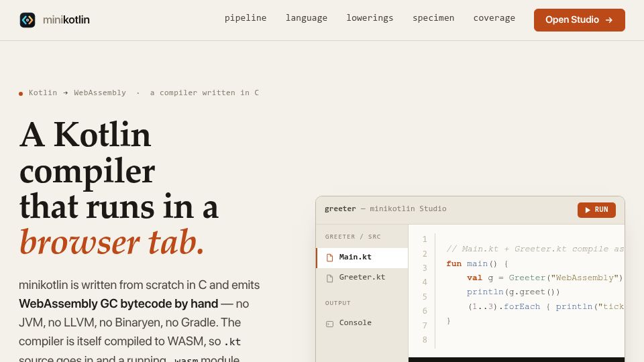Click the arrow icon in Open Studio
This screenshot has height=362, width=644.
[x=609, y=19]
